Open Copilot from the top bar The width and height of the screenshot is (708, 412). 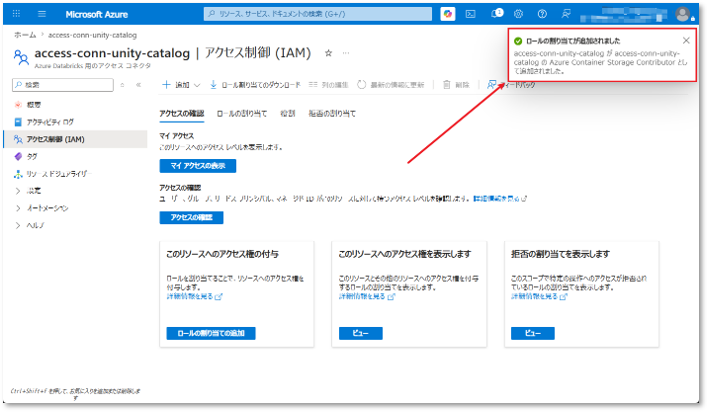coord(447,14)
